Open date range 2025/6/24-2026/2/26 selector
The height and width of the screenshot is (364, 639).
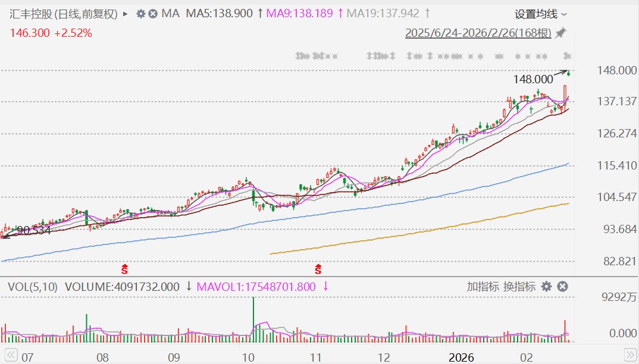[478, 33]
